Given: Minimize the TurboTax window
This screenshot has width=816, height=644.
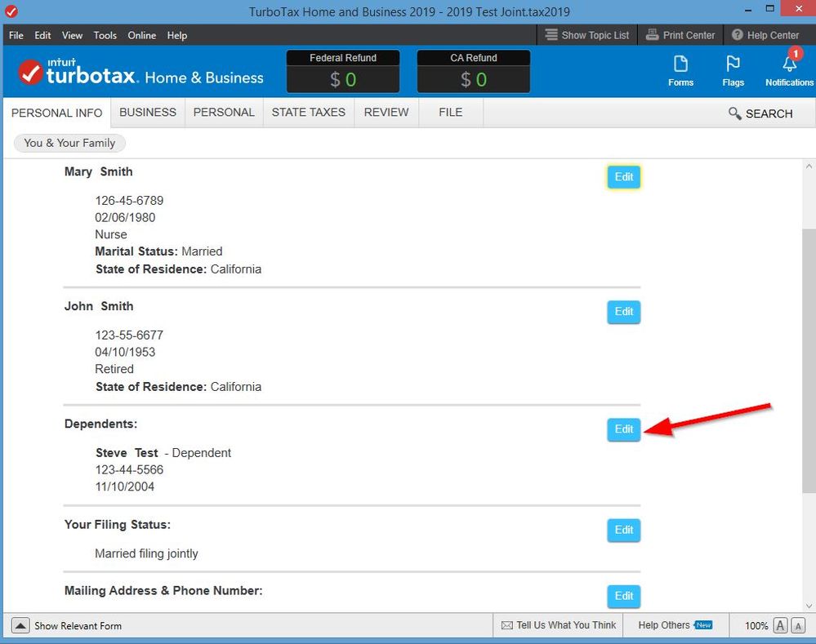Looking at the screenshot, I should click(x=748, y=9).
